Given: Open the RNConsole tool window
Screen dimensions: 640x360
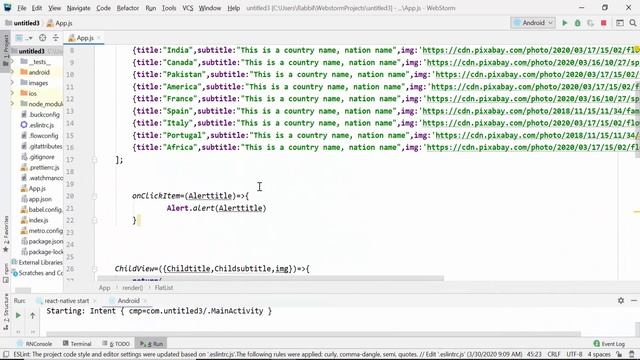Looking at the screenshot, I should [x=35, y=344].
